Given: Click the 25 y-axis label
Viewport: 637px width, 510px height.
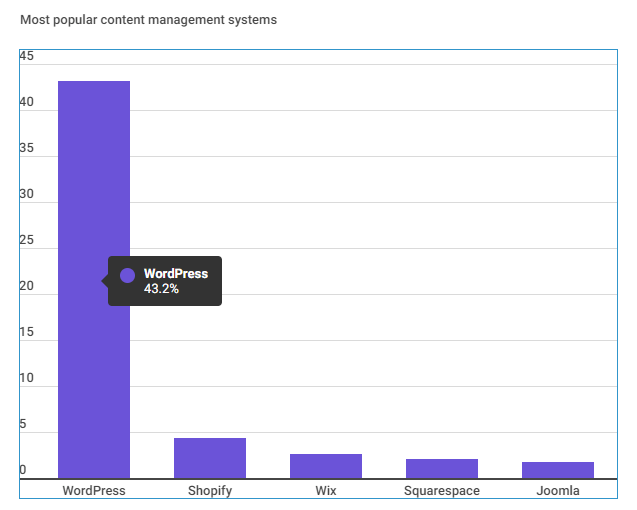Looking at the screenshot, I should click(x=27, y=240).
